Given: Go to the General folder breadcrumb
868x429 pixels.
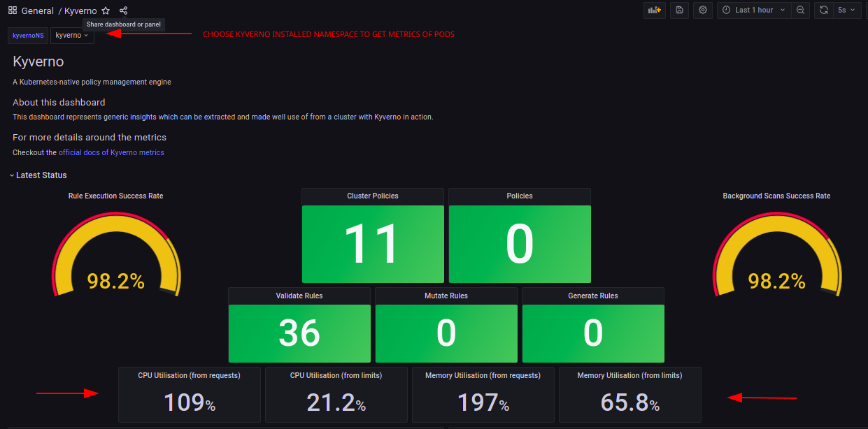Looking at the screenshot, I should pos(38,10).
